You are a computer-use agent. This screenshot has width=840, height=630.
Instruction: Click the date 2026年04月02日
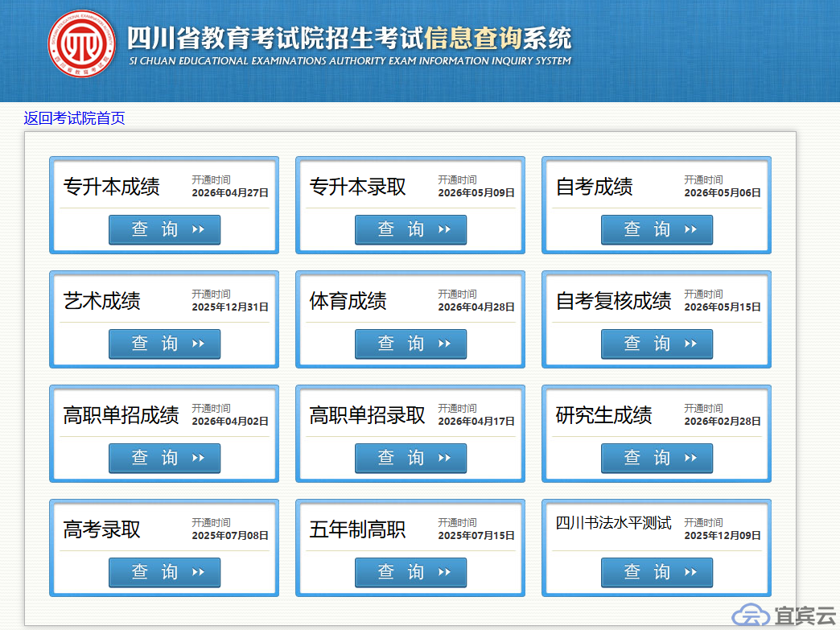(x=230, y=421)
